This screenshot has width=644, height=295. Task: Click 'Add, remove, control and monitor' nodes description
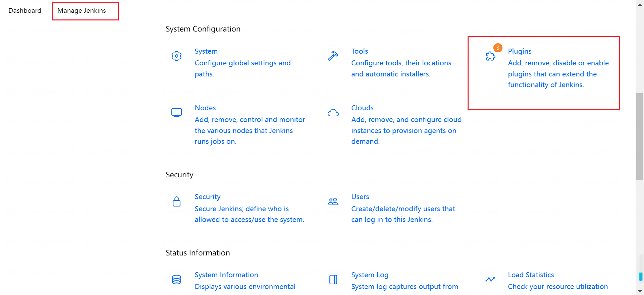point(250,120)
